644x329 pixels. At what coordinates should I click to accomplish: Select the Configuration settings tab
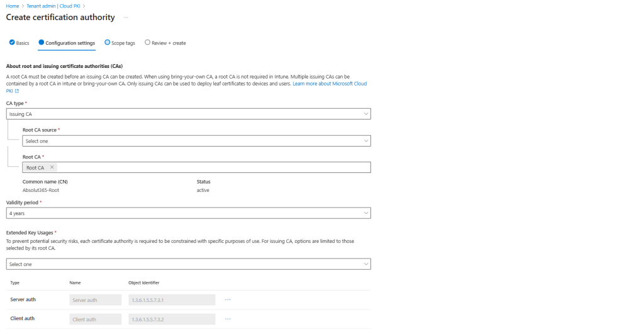tap(67, 43)
